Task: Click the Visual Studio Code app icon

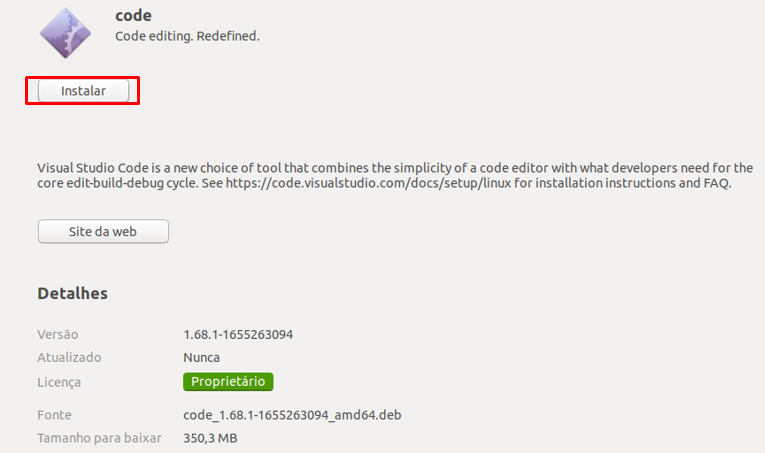Action: pyautogui.click(x=65, y=33)
